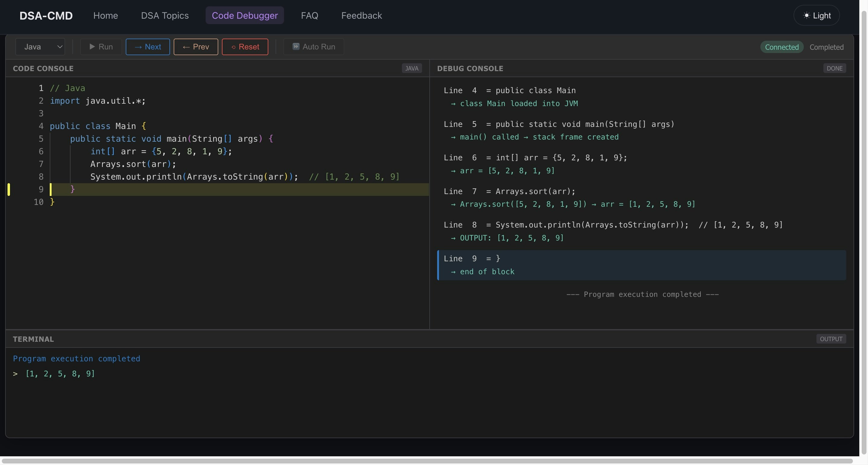
Task: Click code line 1 comment '// Java'
Action: pyautogui.click(x=68, y=88)
